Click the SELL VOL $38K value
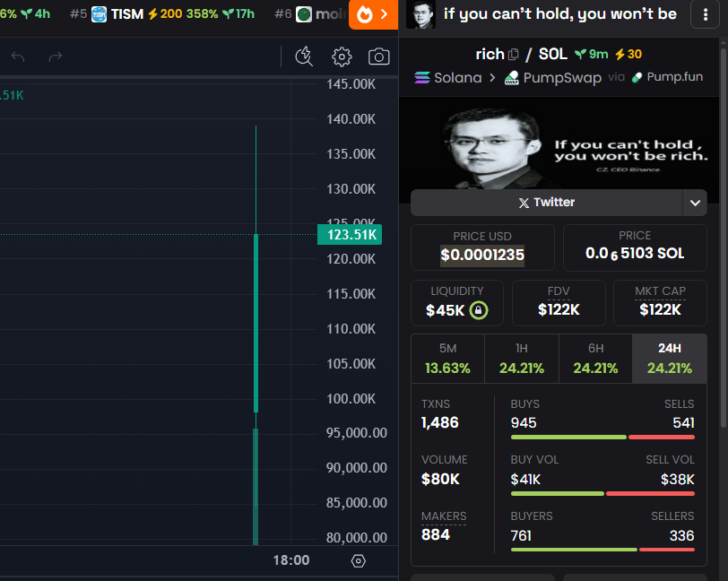This screenshot has height=581, width=728. 678,480
